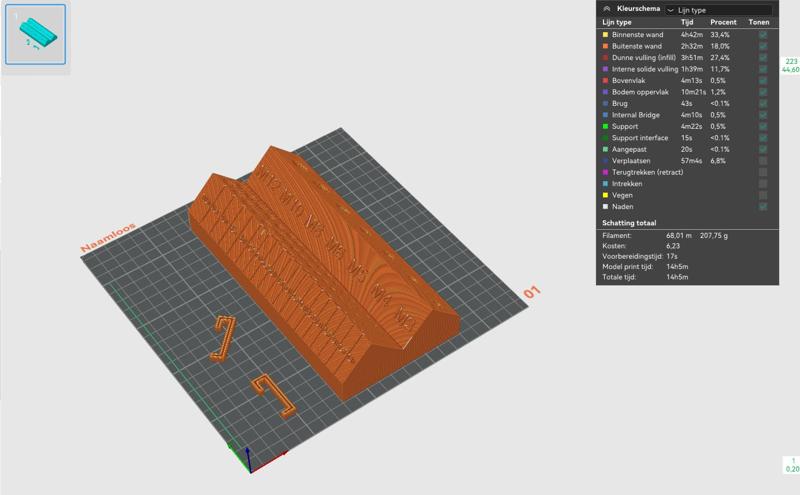Click the white Naden color swatch
This screenshot has width=800, height=495.
[606, 207]
